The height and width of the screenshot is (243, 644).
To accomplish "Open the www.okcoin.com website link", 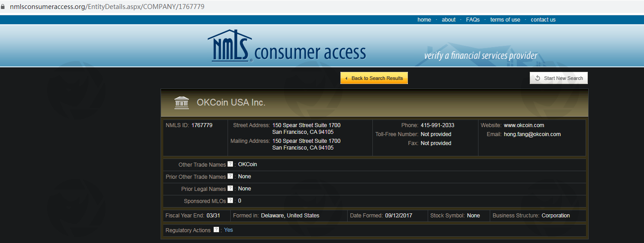I will click(523, 125).
